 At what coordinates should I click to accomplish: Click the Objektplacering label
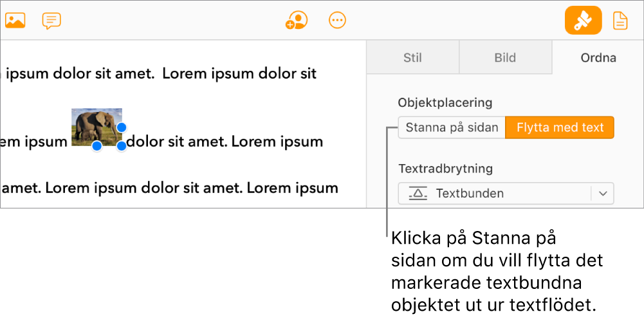(x=445, y=102)
